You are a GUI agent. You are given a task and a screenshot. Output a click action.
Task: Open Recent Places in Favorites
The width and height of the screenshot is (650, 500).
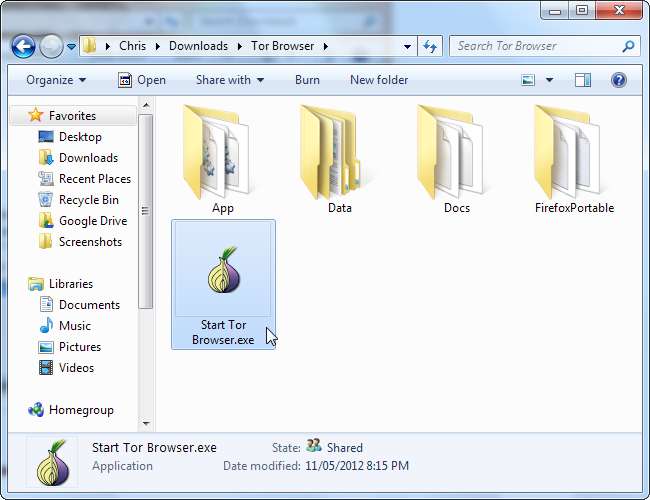95,179
